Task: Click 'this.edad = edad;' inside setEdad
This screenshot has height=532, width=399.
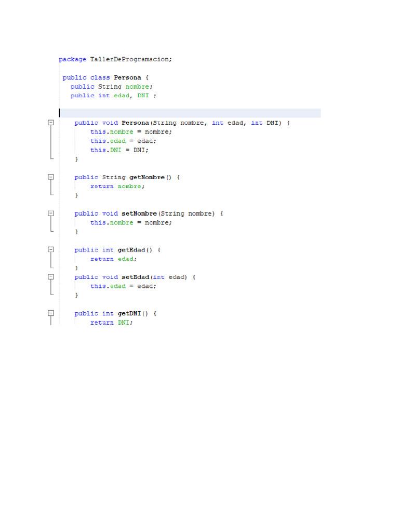Action: [123, 286]
